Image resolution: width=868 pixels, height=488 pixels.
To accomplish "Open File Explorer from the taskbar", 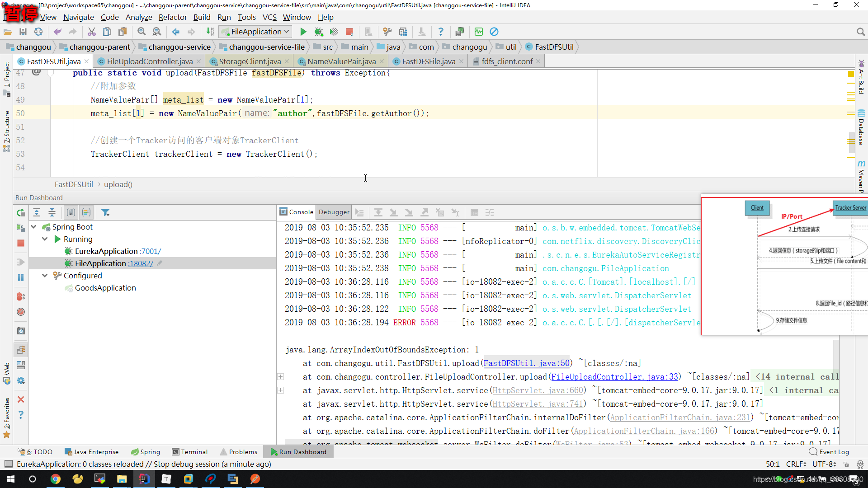I will click(122, 479).
